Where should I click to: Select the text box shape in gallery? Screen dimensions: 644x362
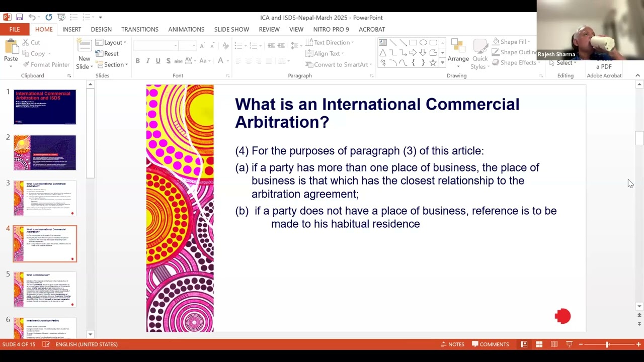coord(383,43)
